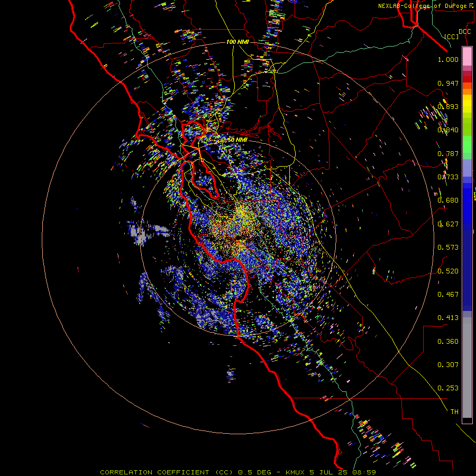Click the pink segment of color bar

(467, 56)
